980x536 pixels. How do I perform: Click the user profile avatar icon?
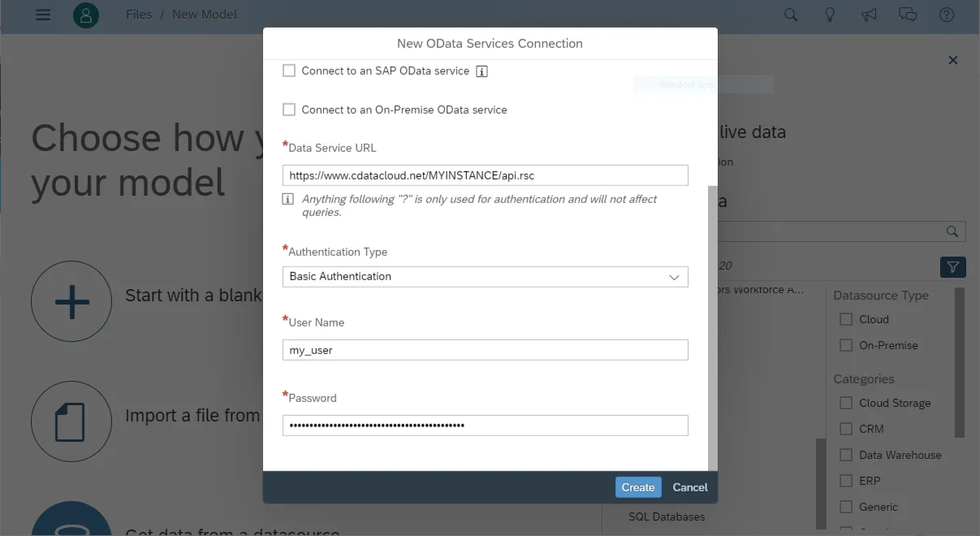click(x=85, y=15)
